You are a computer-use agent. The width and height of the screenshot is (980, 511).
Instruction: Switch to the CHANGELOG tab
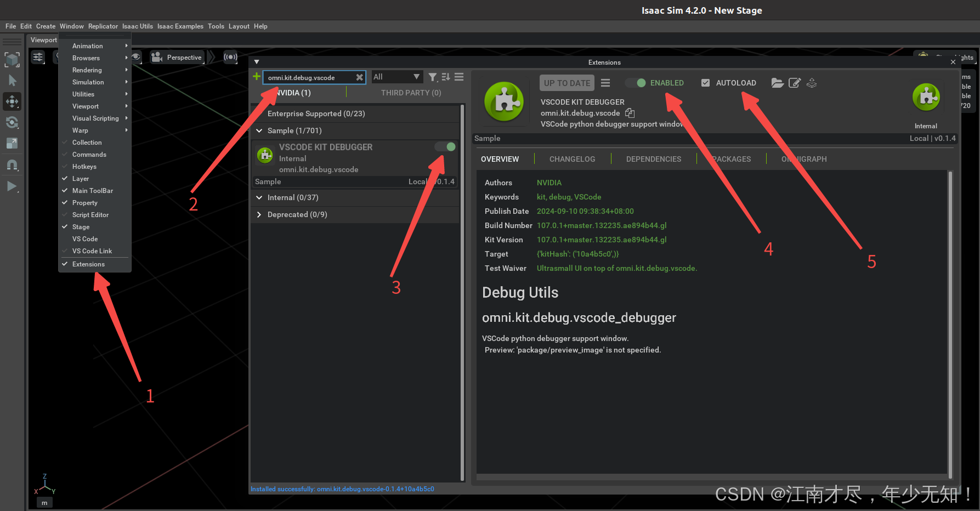tap(572, 159)
